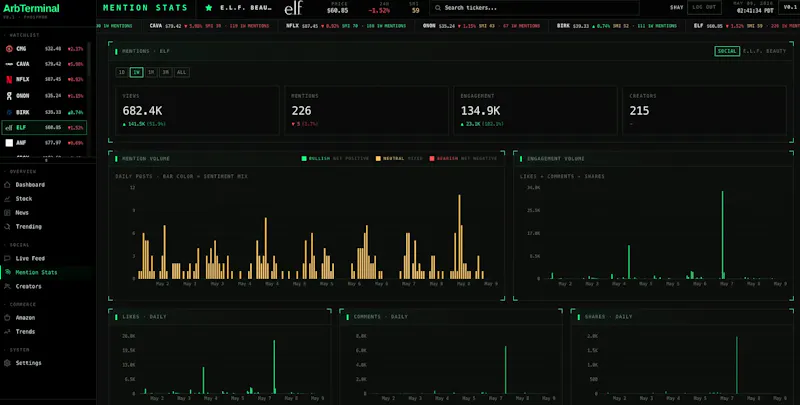Select the 3M time range
This screenshot has width=800, height=405.
pos(165,72)
